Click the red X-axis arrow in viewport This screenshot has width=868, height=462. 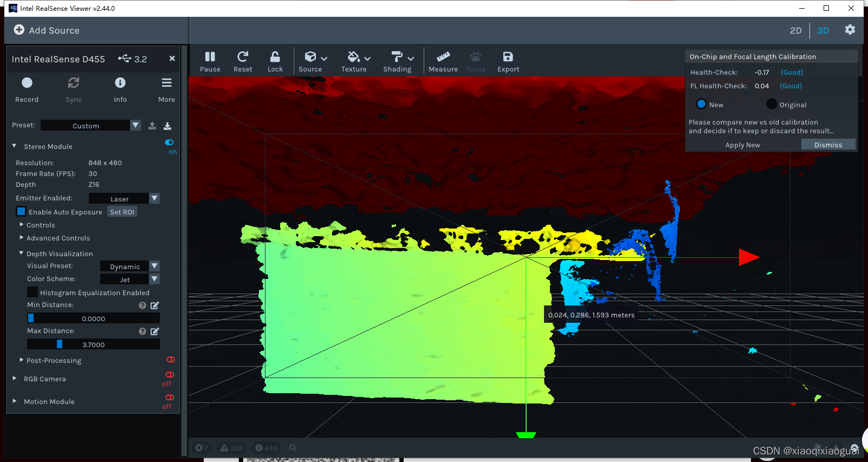(749, 257)
